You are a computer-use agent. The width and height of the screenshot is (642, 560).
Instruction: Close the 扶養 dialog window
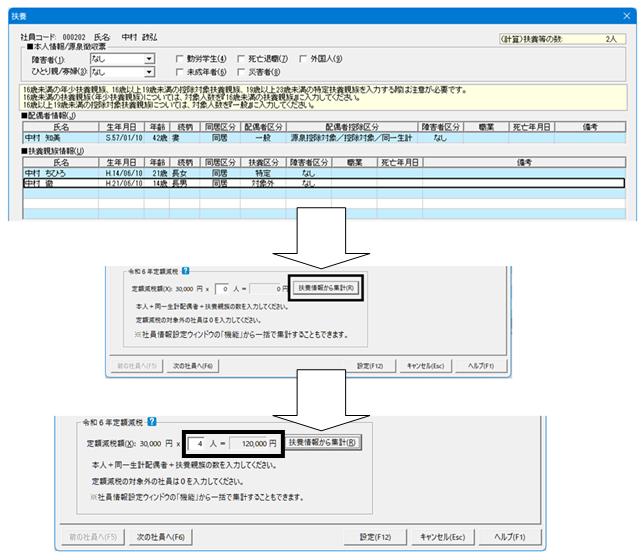pyautogui.click(x=627, y=16)
